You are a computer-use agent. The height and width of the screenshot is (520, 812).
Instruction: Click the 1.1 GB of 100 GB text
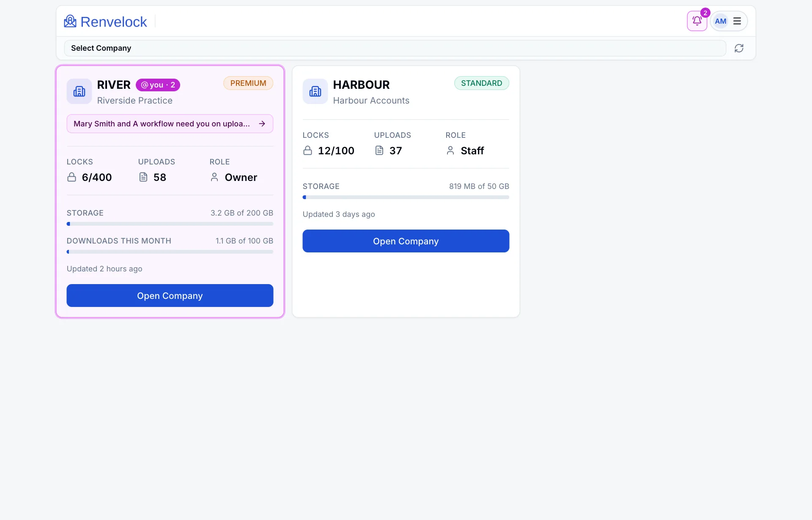click(244, 241)
